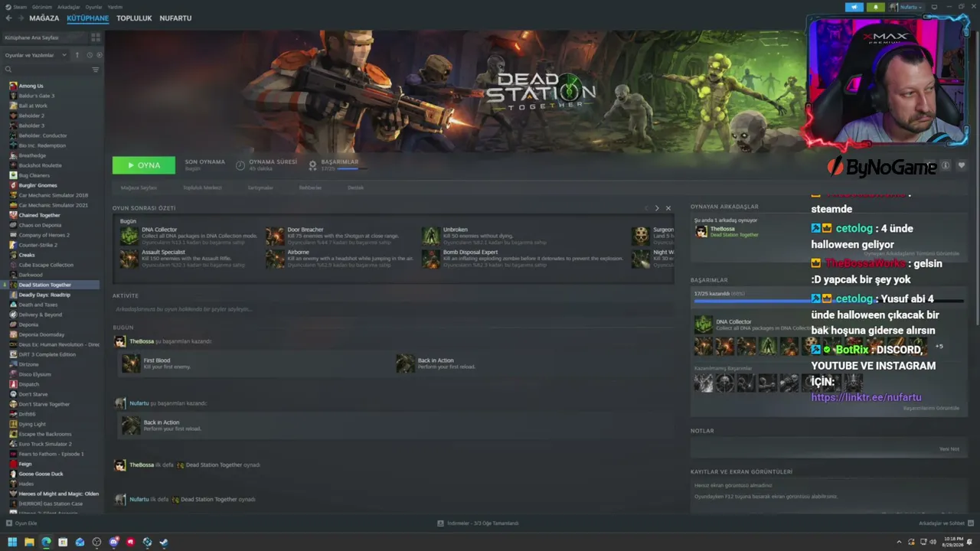The image size is (980, 551).
Task: Open the NUFARTU profile tab
Action: 175,18
